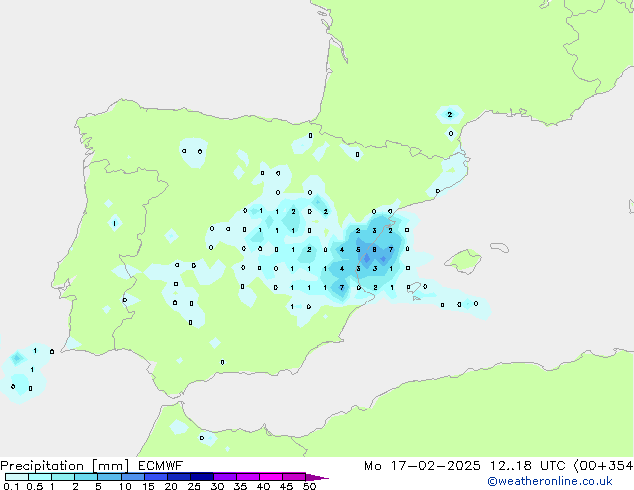This screenshot has height=490, width=634.
Task: Click the legend label '20'
Action: coord(171,486)
